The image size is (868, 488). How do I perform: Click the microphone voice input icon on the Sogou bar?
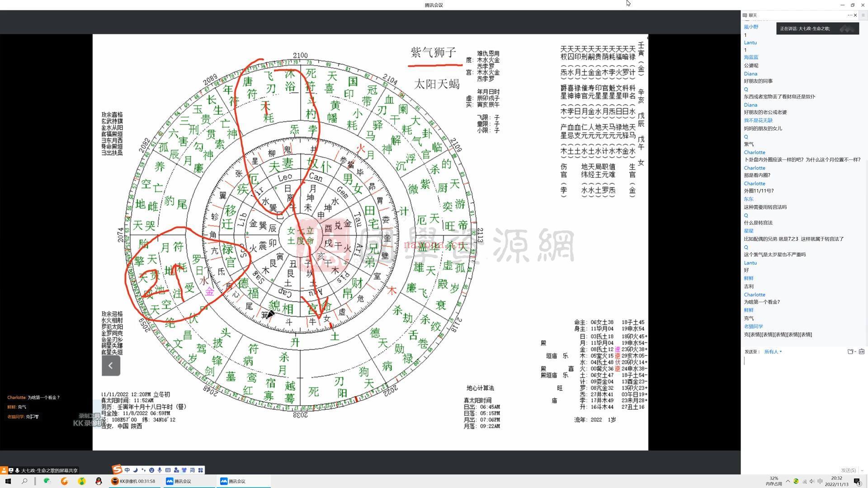160,470
